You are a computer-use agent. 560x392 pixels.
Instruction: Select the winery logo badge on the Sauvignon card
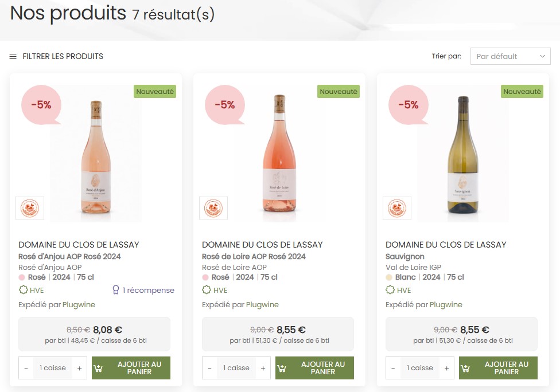396,208
